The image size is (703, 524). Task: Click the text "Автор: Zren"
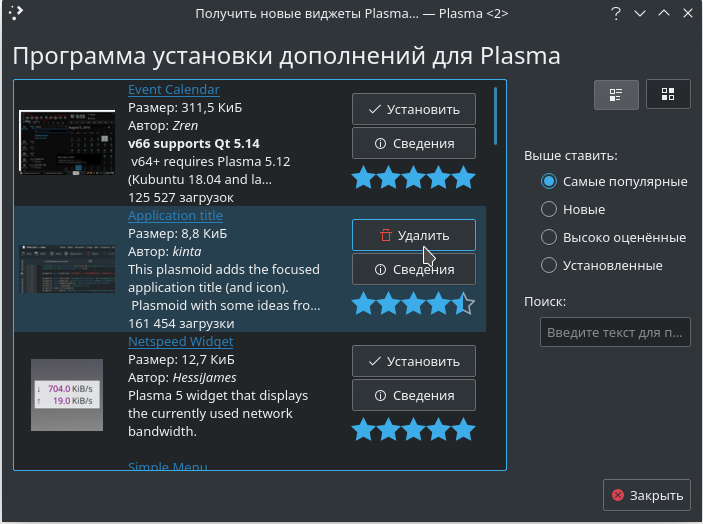pyautogui.click(x=163, y=126)
